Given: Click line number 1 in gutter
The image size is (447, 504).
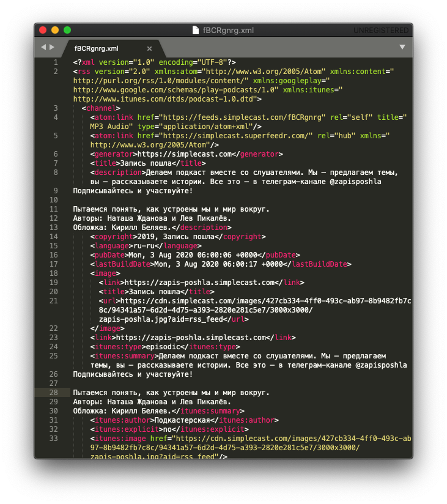Looking at the screenshot, I should click(x=56, y=62).
